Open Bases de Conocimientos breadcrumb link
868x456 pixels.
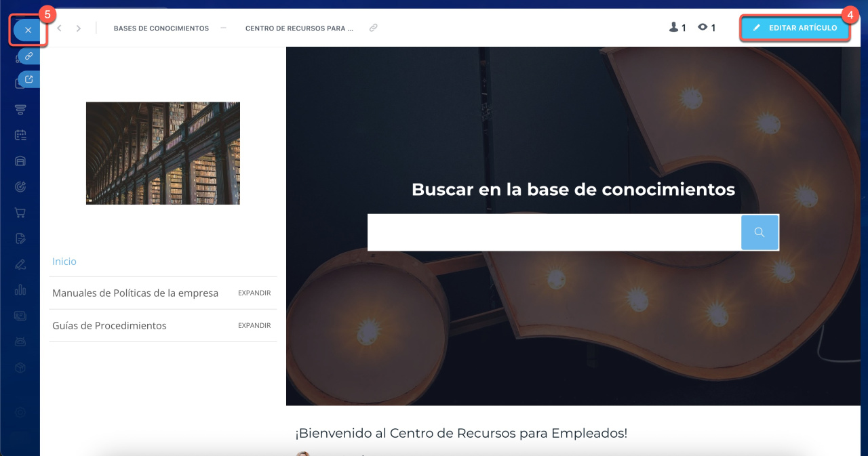point(161,28)
